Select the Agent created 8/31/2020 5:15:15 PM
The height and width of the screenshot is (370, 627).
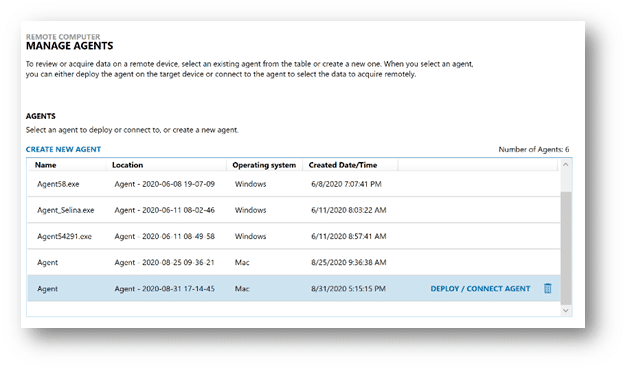click(294, 288)
